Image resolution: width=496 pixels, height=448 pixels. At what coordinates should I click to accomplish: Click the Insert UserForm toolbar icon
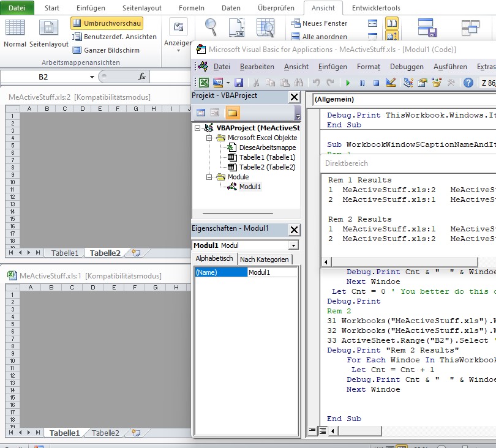[218, 83]
